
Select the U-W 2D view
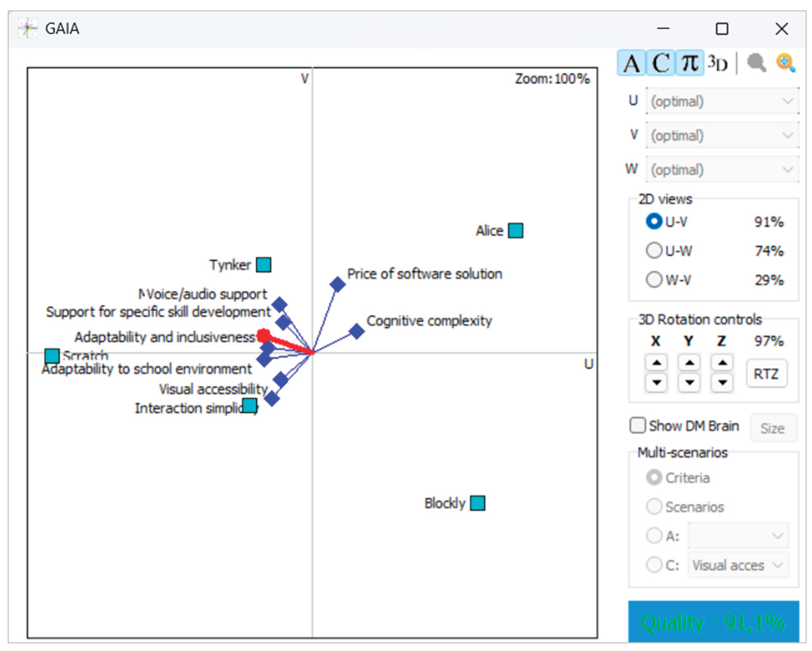click(x=654, y=250)
